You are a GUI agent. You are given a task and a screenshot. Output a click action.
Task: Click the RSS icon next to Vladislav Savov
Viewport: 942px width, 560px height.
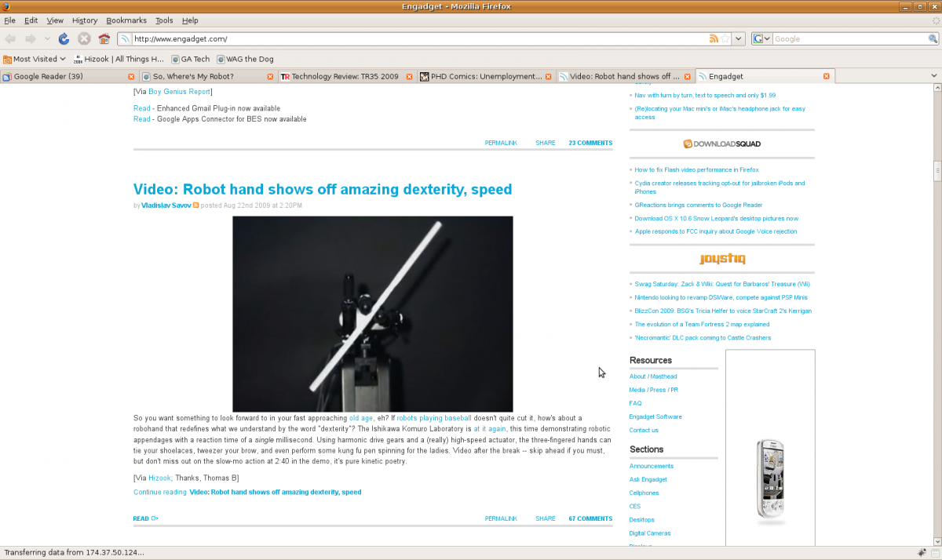click(196, 205)
